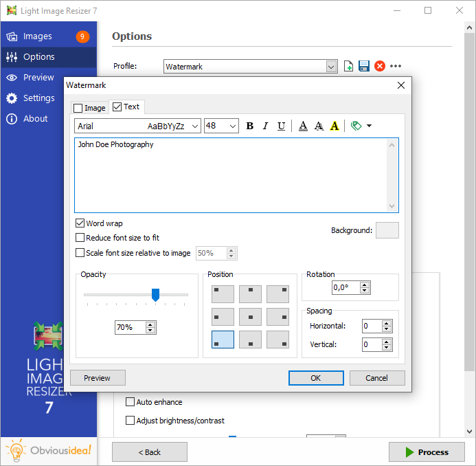
Task: Apply underline to watermark text
Action: pyautogui.click(x=281, y=126)
